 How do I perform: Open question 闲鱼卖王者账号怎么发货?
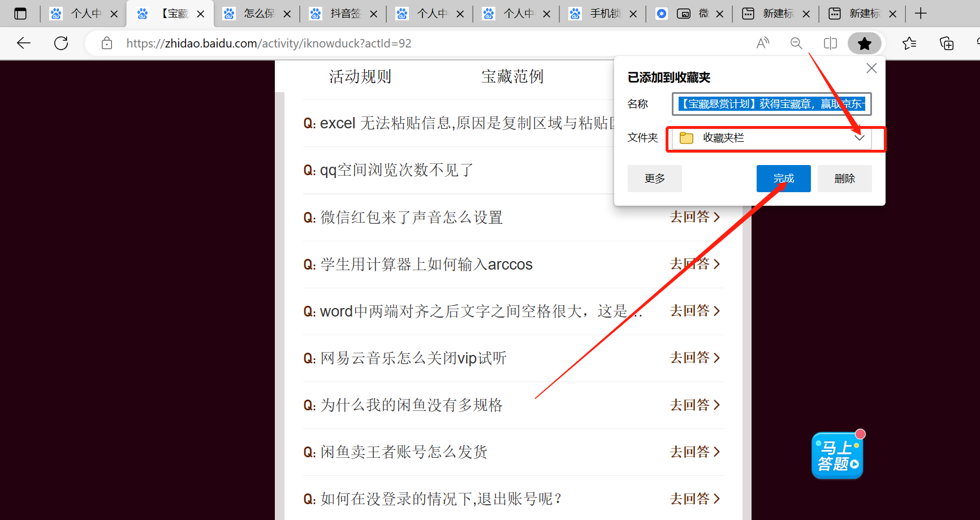(x=395, y=452)
